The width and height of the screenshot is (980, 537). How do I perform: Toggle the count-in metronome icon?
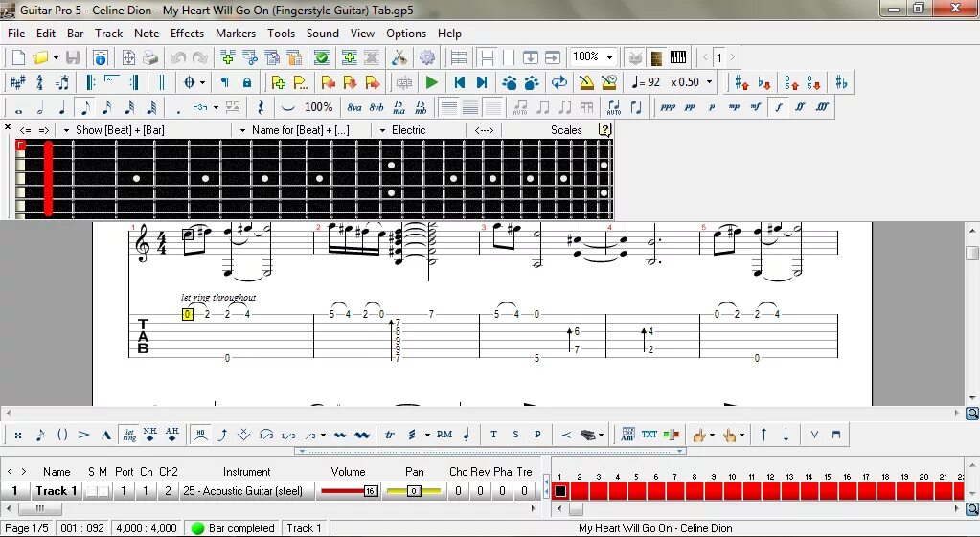tap(608, 82)
